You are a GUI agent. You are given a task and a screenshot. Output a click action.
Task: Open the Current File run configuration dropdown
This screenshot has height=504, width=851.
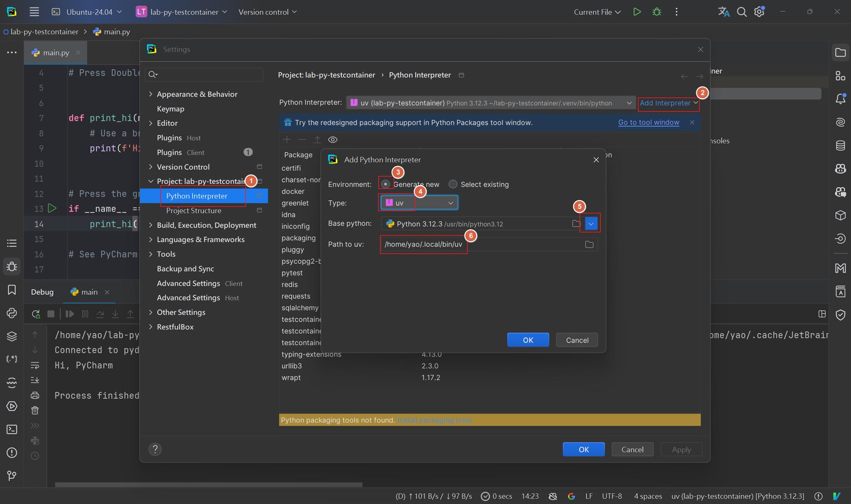597,12
